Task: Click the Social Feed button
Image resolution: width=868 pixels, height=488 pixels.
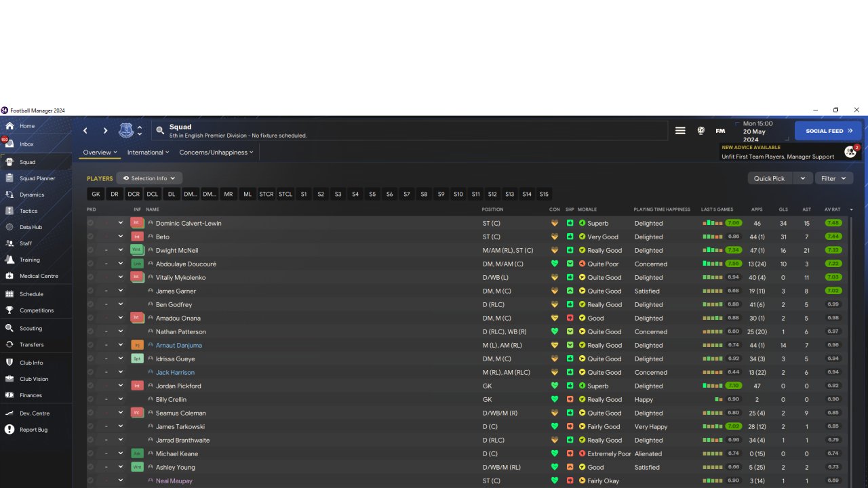Action: pos(828,131)
